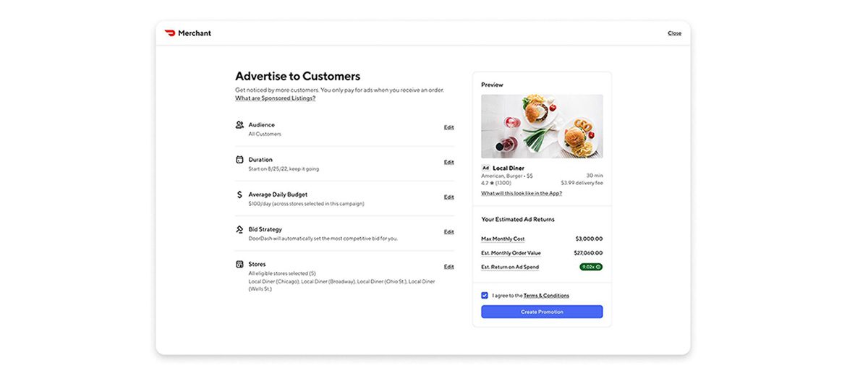This screenshot has height=376, width=868.
Task: Open What are Sponsored Listings link
Action: (x=275, y=98)
